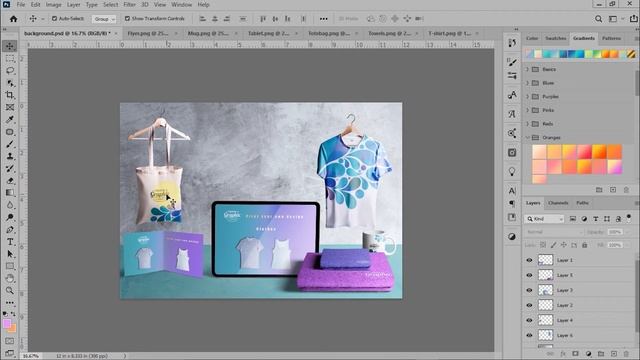Switch to the T-shirt.png document tab

pos(449,33)
